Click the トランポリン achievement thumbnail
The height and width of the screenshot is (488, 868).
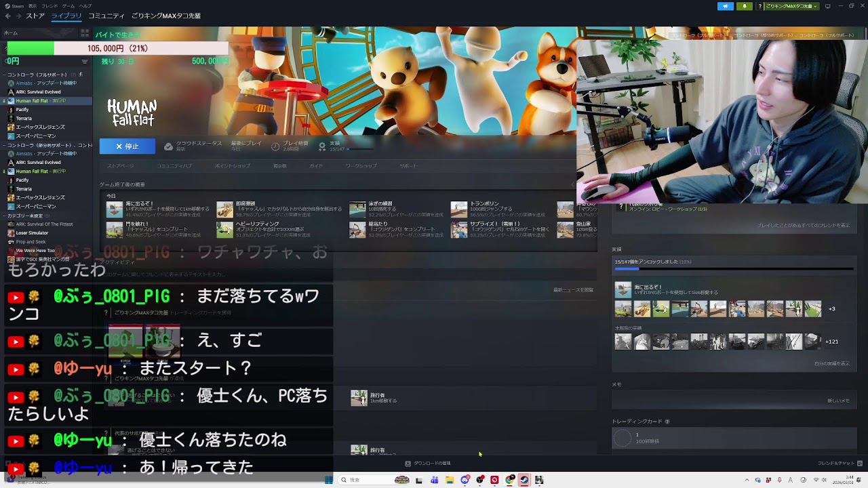point(459,209)
